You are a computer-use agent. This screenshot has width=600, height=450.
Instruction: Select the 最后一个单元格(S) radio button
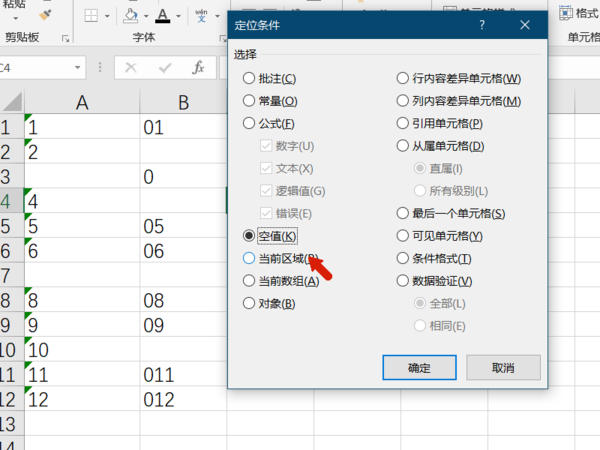click(x=403, y=213)
